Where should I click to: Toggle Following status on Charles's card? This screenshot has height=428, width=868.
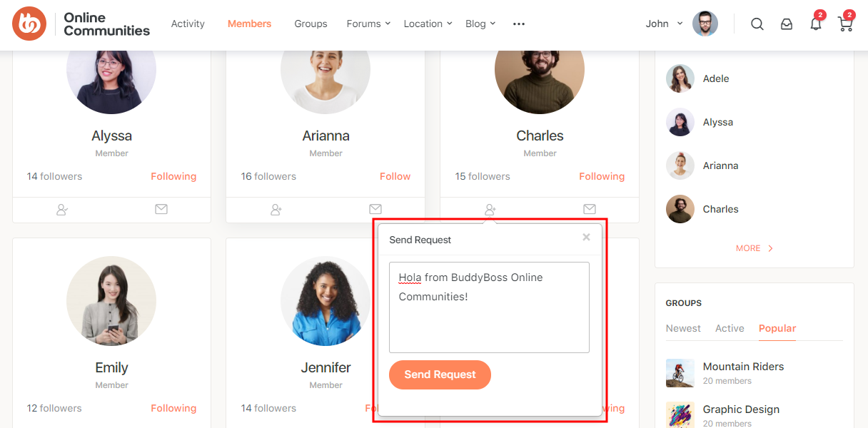pyautogui.click(x=602, y=176)
